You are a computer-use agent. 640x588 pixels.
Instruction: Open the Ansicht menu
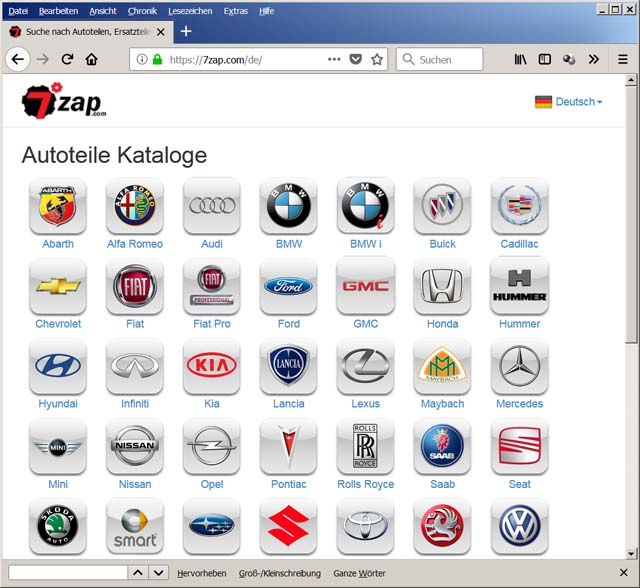103,11
